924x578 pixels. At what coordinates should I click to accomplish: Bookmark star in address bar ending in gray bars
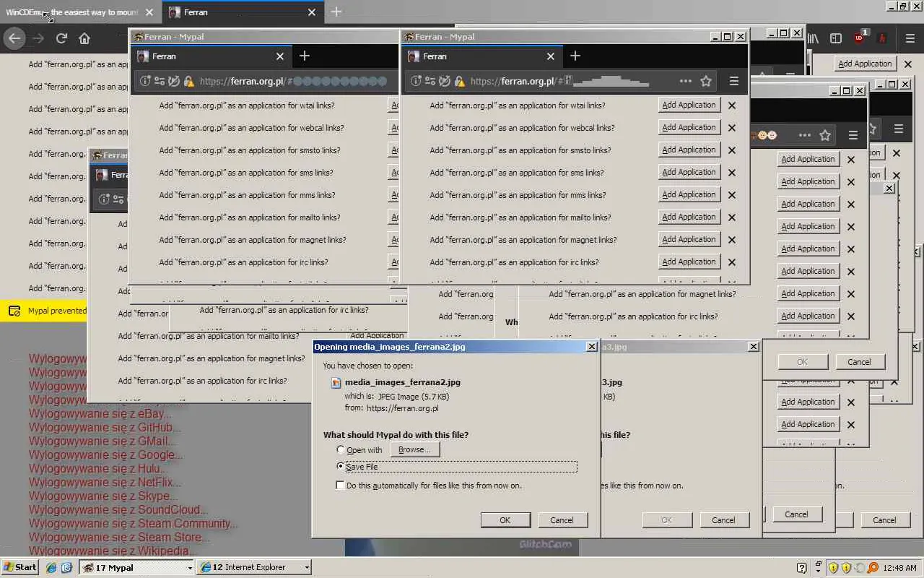[x=706, y=81]
